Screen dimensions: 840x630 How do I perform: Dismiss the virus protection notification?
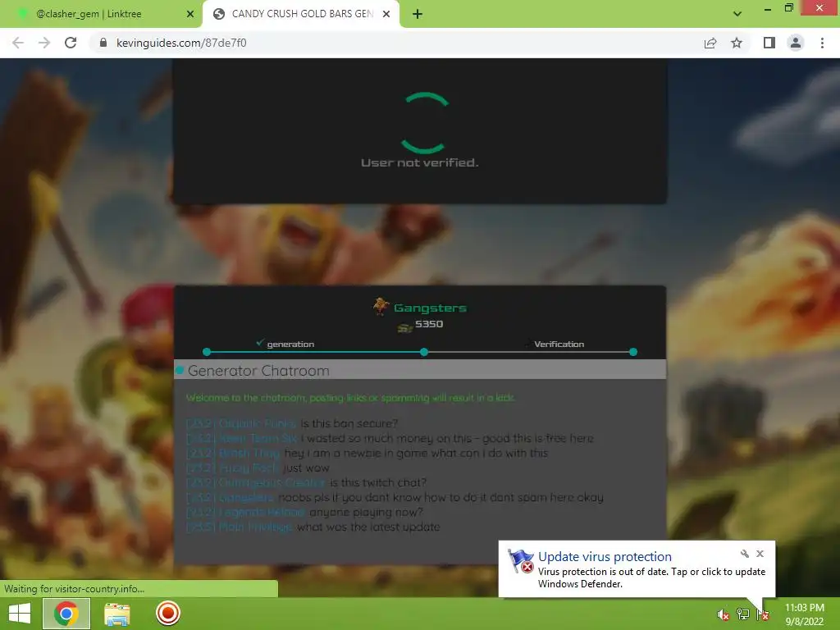760,554
